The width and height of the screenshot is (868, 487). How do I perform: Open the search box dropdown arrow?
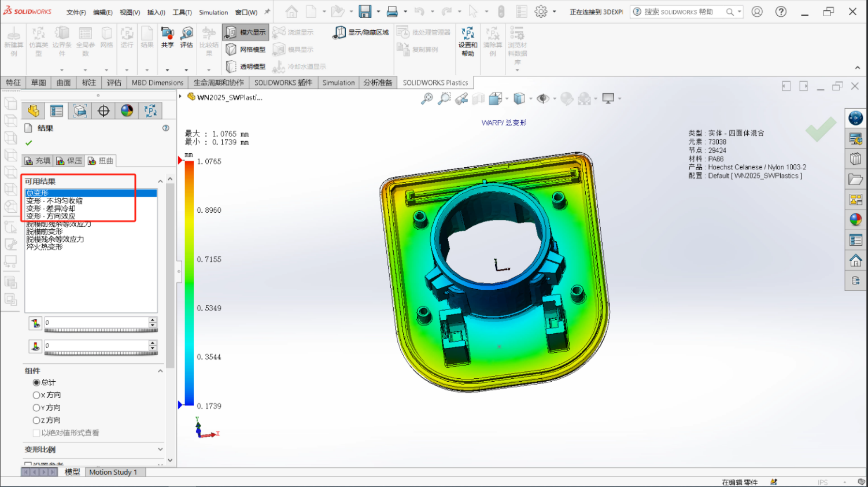[x=739, y=12]
